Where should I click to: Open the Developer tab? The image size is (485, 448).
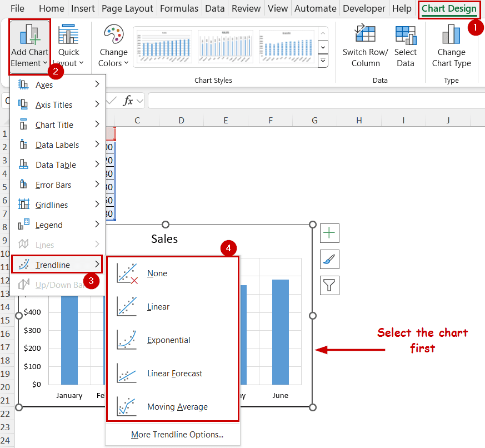(364, 8)
